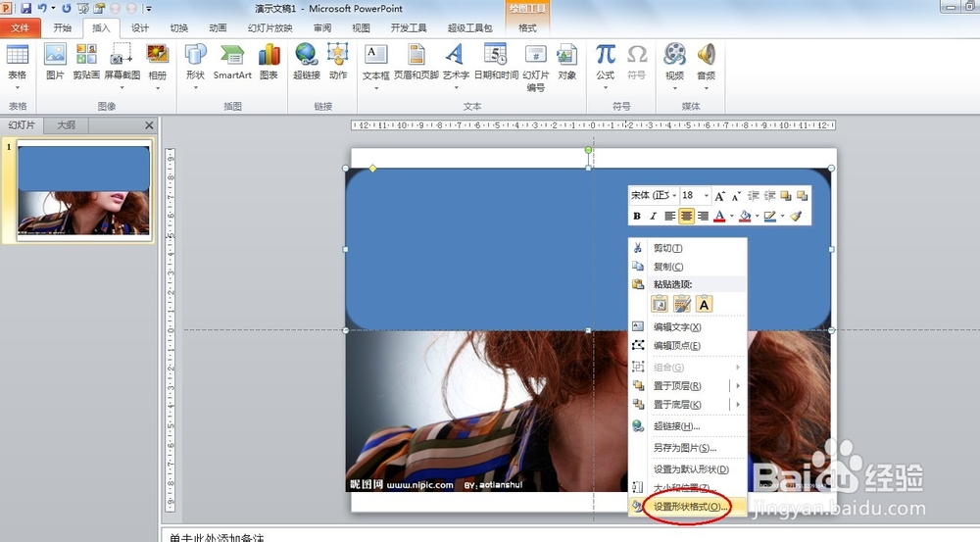Viewport: 980px width, 542px height.
Task: Paste using destination theme option icon
Action: click(x=660, y=305)
